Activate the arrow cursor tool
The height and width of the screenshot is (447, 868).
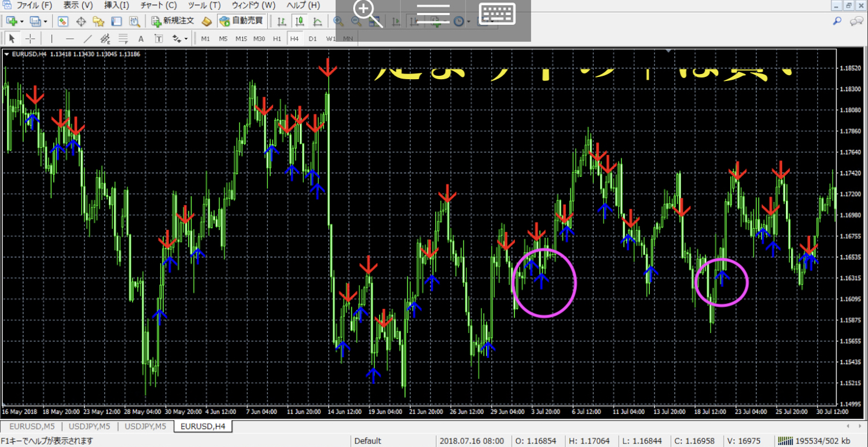(12, 39)
